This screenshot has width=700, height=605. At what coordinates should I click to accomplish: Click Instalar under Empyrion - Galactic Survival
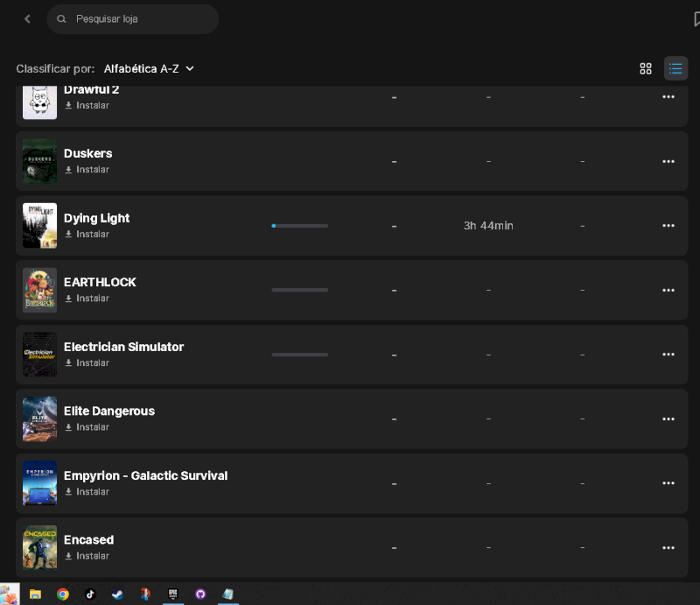[87, 491]
